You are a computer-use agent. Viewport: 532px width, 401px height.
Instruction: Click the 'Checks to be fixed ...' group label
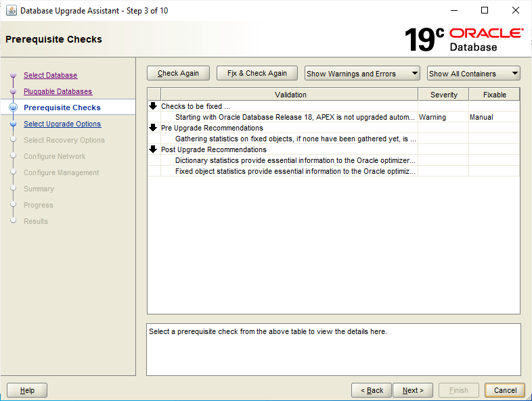(196, 106)
